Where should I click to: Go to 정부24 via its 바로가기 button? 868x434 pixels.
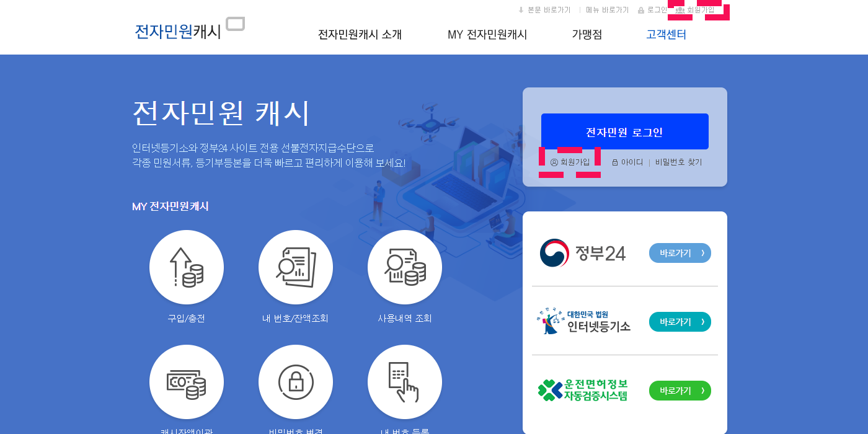pyautogui.click(x=680, y=253)
